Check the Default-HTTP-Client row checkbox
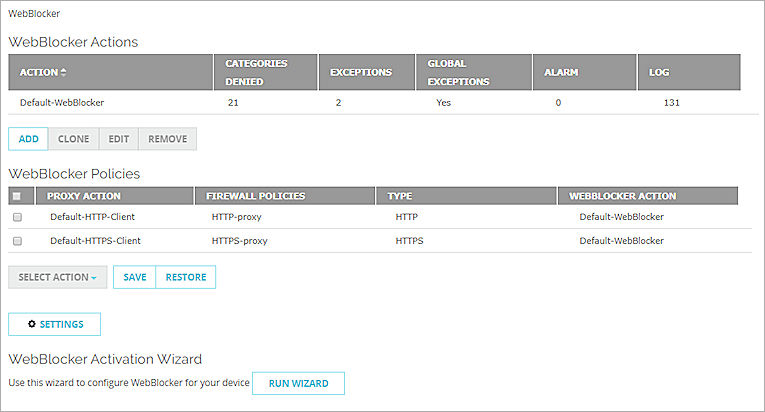The image size is (765, 412). coord(17,216)
